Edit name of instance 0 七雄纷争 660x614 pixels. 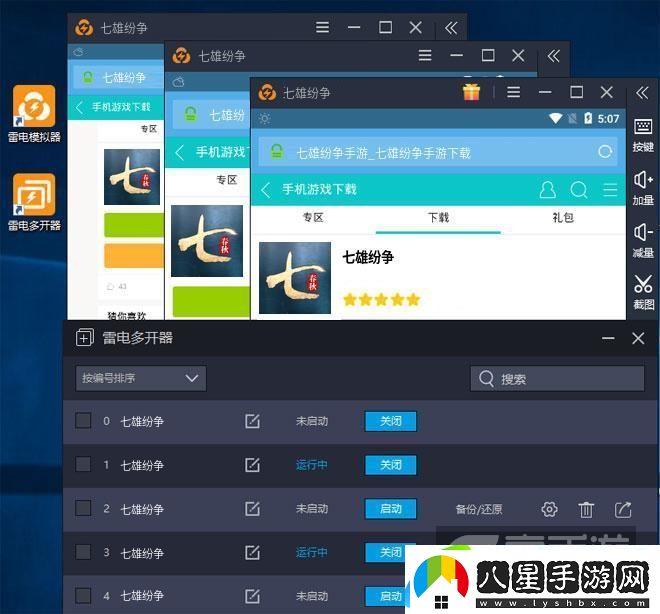pos(252,421)
